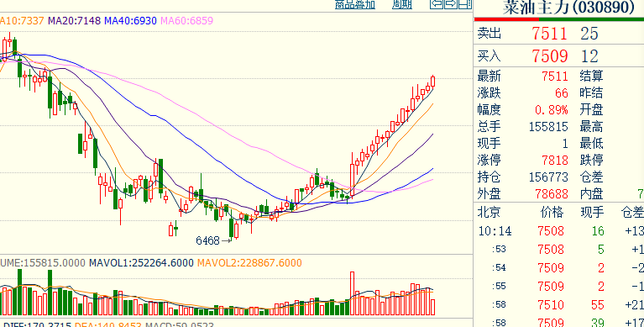Click the MA20:7148 indicator label
The height and width of the screenshot is (327, 644).
[75, 20]
